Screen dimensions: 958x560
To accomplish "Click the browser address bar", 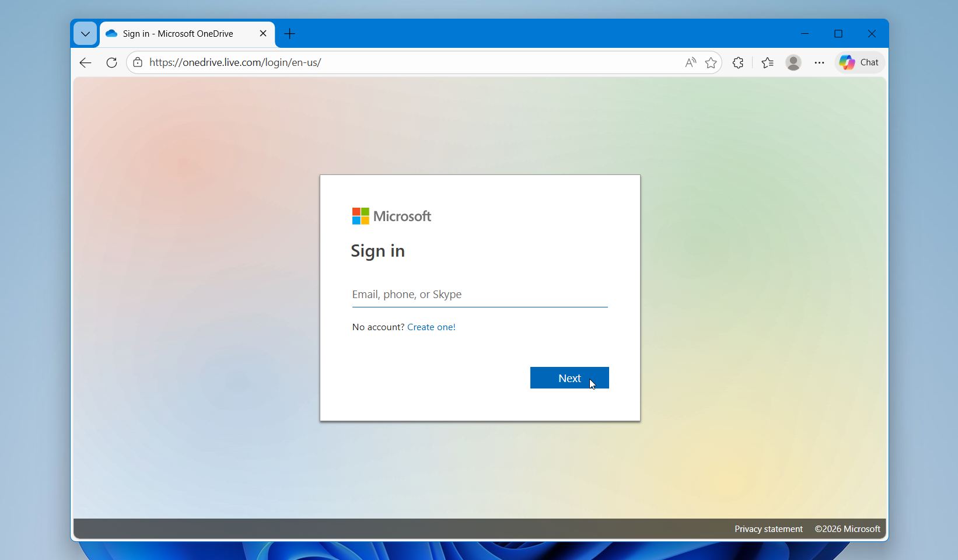I will [408, 62].
